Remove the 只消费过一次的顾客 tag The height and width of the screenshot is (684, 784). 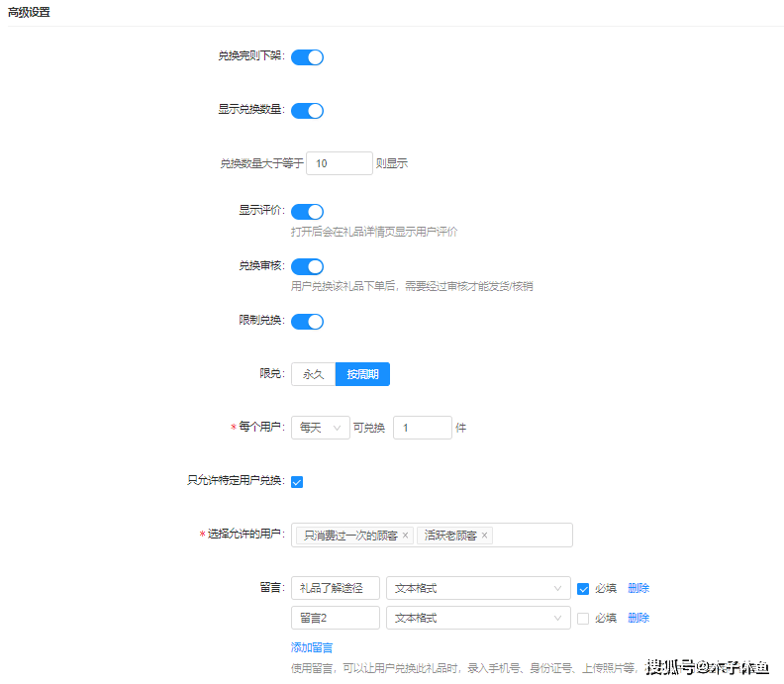406,536
